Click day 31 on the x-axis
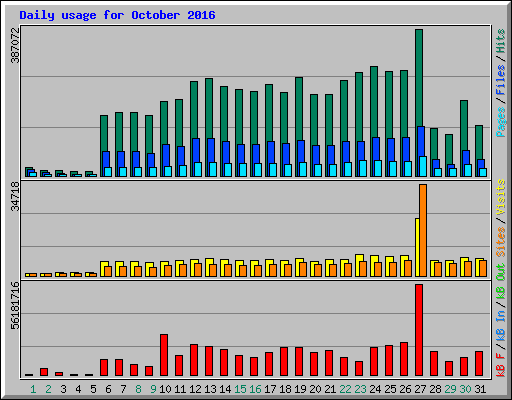512x400 pixels. click(x=480, y=389)
